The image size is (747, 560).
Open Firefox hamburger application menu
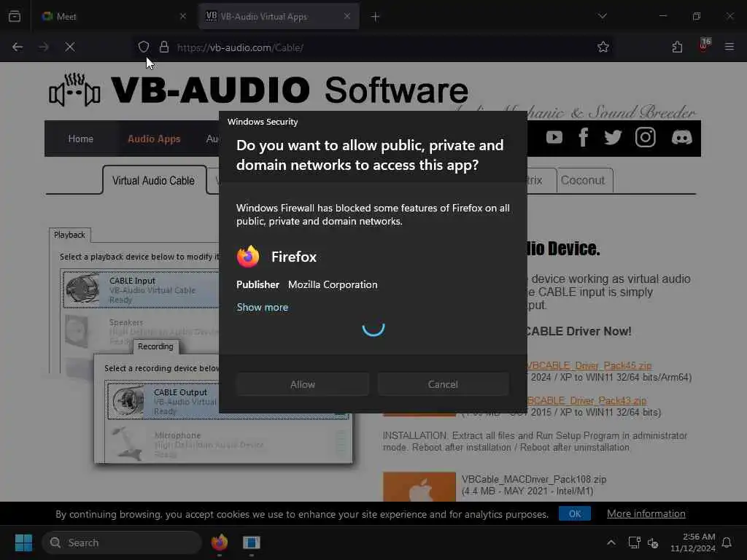click(x=729, y=47)
